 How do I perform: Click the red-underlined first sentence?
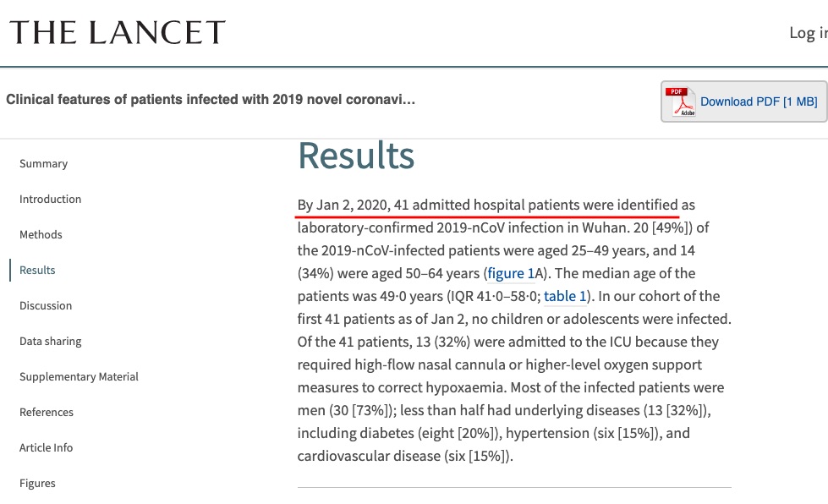[488, 205]
